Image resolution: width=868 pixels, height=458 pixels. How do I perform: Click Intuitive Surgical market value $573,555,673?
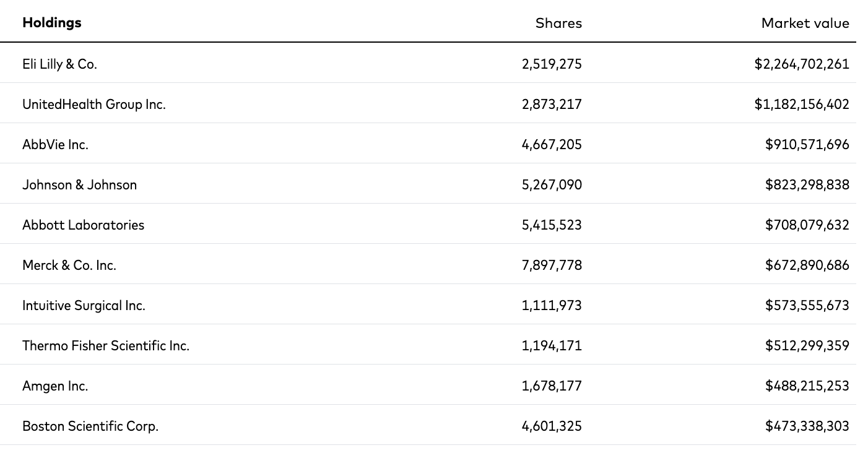coord(807,305)
